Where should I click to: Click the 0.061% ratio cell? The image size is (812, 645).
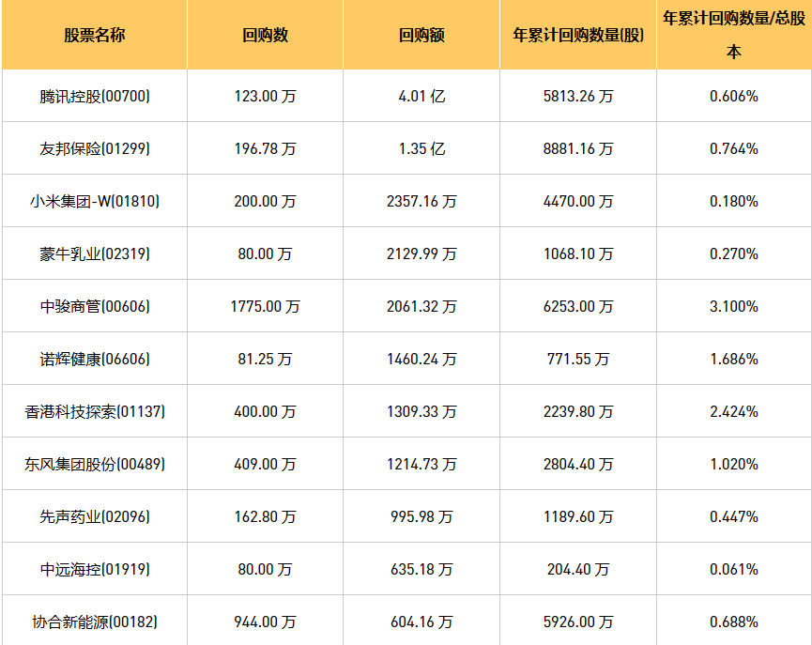click(734, 569)
